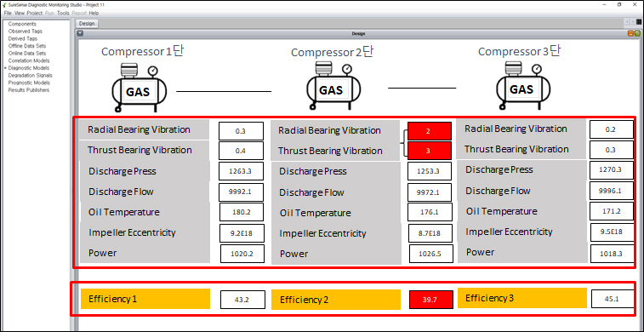Select Correlation Models in the tree
Screen dimensions: 644x332
[29, 60]
